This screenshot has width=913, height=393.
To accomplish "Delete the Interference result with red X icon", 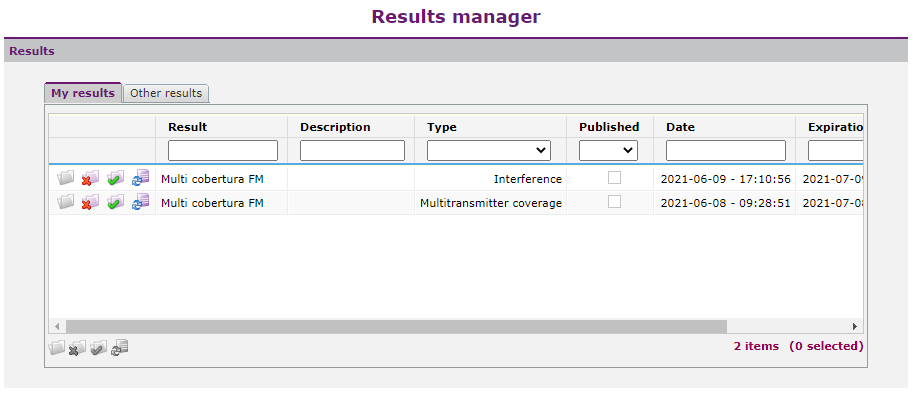I will point(90,178).
